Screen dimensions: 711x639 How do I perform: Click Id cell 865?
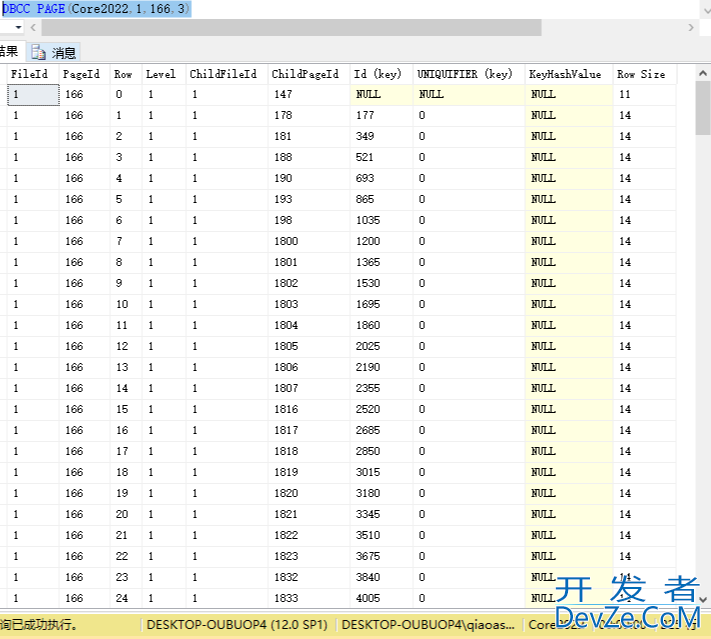pos(381,199)
